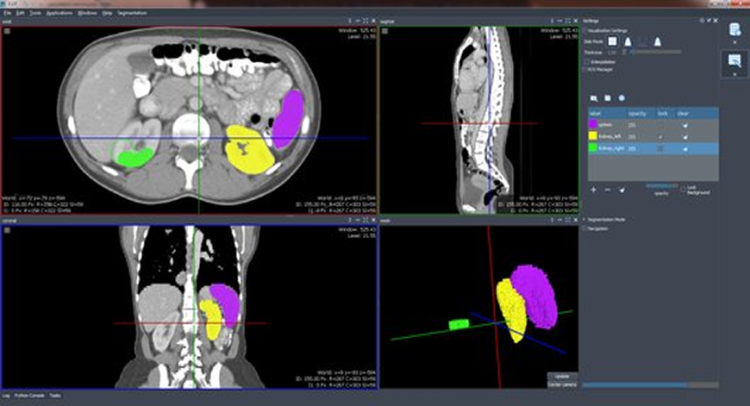Open the Tools menu
Screen dimensions: 750x406
(x=35, y=13)
